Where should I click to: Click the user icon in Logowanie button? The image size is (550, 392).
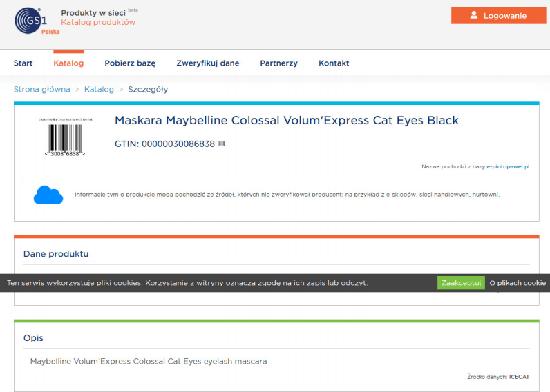pos(474,15)
